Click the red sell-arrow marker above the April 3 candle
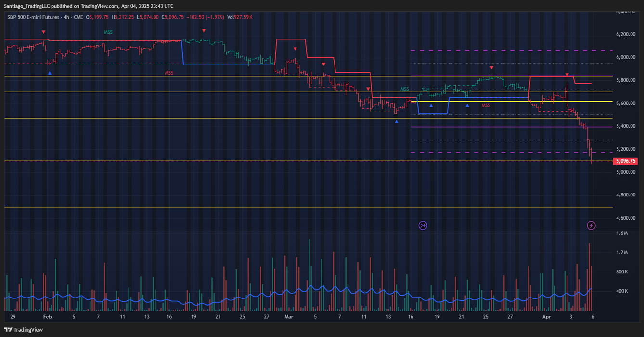The width and height of the screenshot is (644, 337). pyautogui.click(x=567, y=75)
